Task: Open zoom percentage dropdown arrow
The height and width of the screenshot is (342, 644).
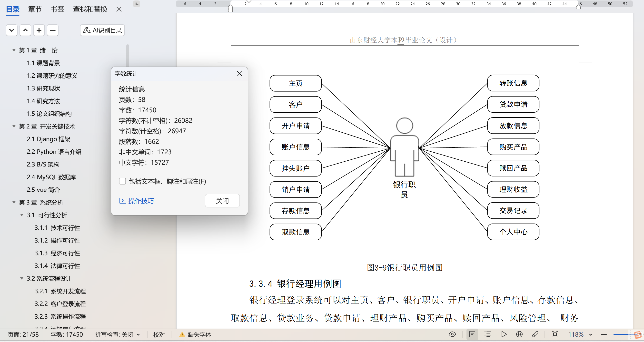Action: 591,334
